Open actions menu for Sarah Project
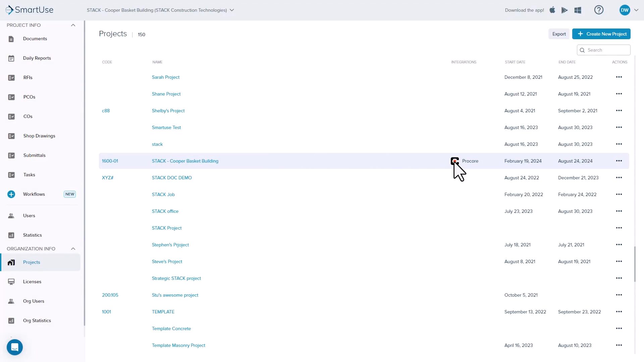Screen dimensions: 644x362 [x=619, y=77]
